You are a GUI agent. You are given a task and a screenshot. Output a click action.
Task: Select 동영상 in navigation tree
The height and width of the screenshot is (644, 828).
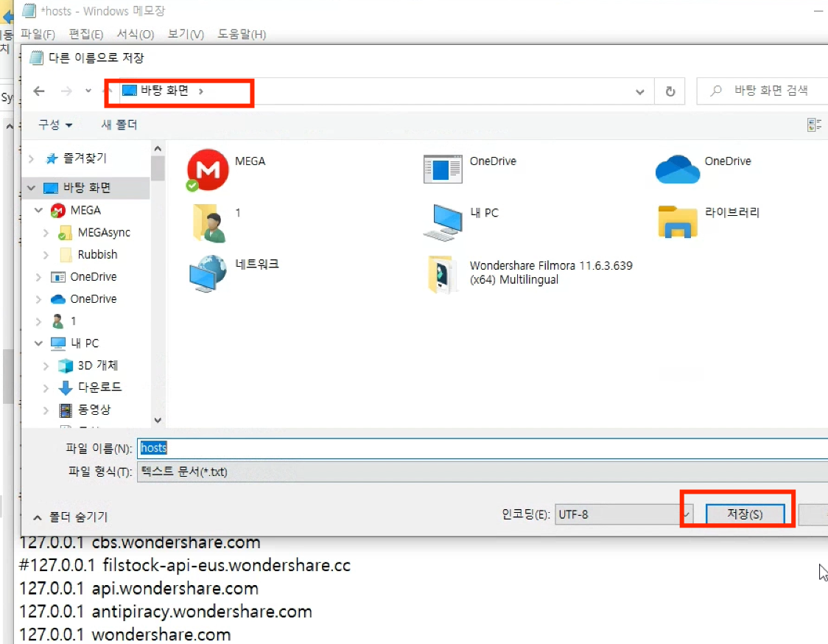pyautogui.click(x=85, y=410)
